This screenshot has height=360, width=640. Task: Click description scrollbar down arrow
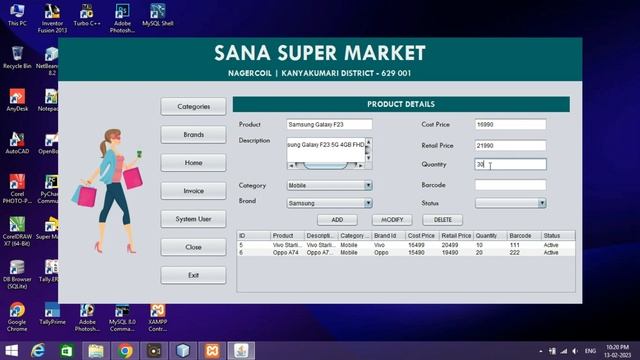click(x=369, y=158)
